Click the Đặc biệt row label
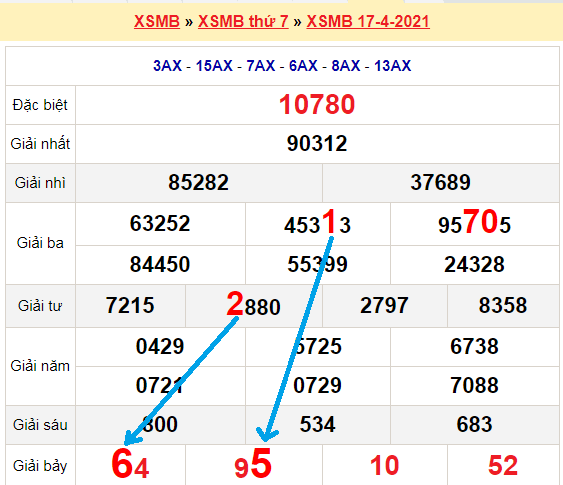This screenshot has height=485, width=563. [40, 105]
